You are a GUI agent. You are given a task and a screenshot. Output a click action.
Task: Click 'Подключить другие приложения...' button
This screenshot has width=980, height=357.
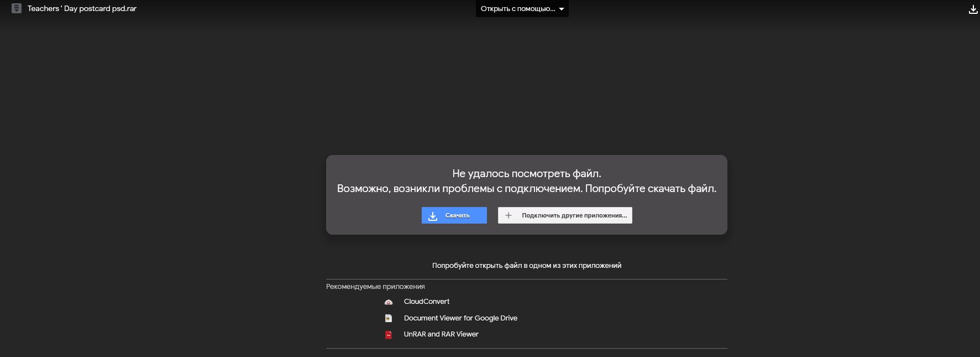click(565, 215)
